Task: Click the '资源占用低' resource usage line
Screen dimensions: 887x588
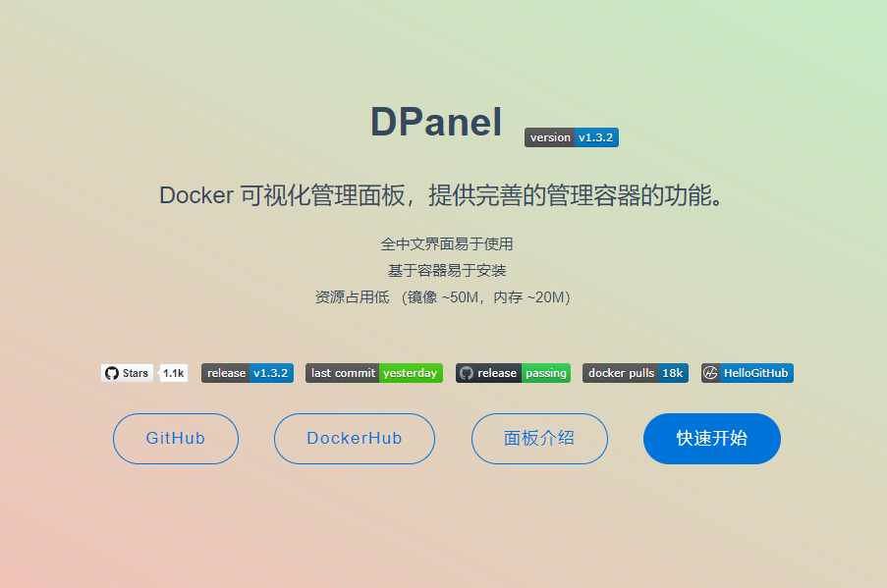Action: coord(443,297)
